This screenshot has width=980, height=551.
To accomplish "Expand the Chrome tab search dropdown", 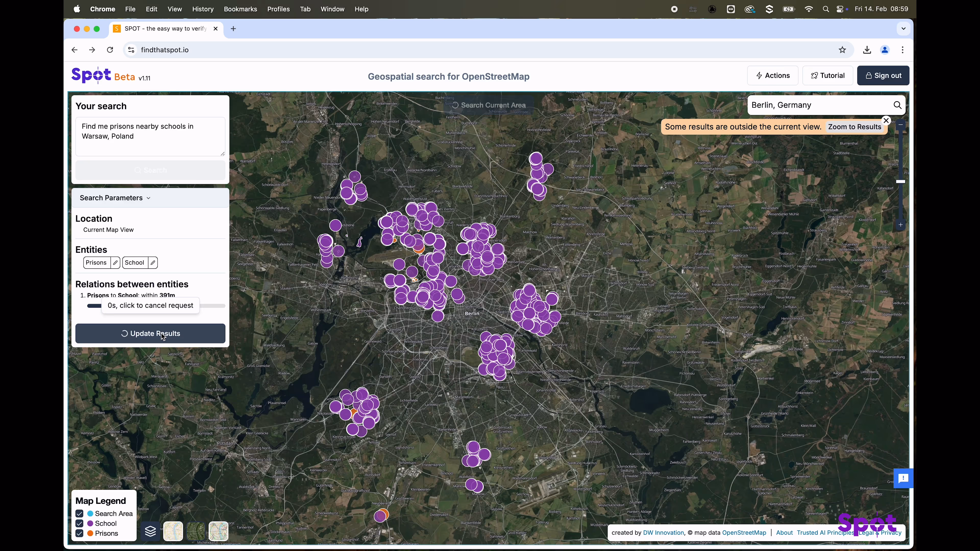I will tap(903, 29).
